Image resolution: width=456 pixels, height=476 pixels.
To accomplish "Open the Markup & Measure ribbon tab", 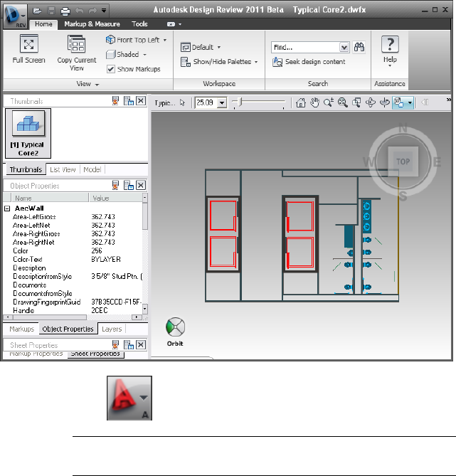I will [x=92, y=24].
